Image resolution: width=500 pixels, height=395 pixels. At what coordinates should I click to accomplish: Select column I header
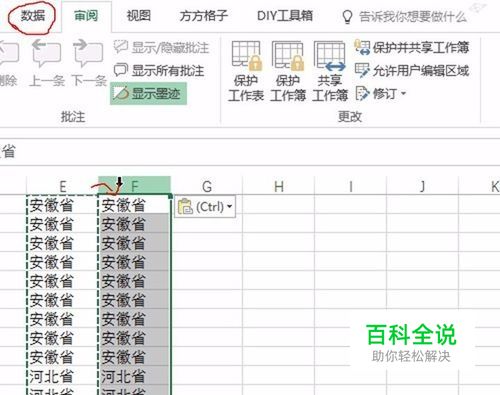(351, 186)
